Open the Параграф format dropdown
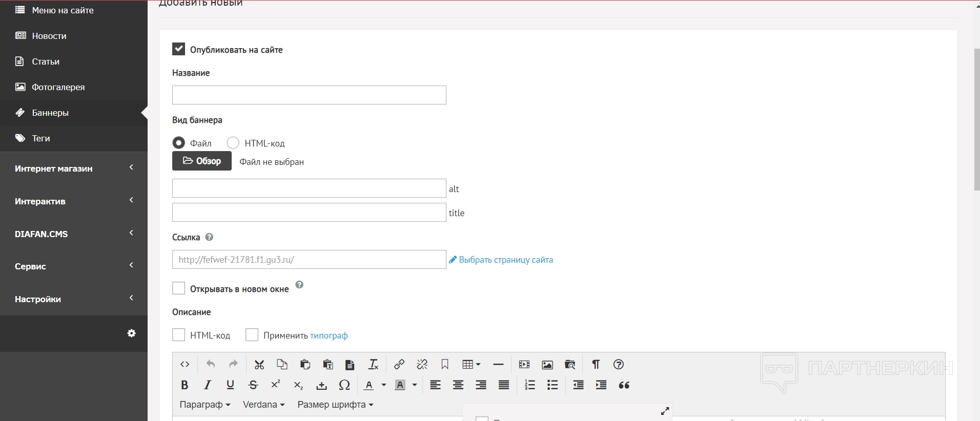The width and height of the screenshot is (980, 421). [205, 405]
